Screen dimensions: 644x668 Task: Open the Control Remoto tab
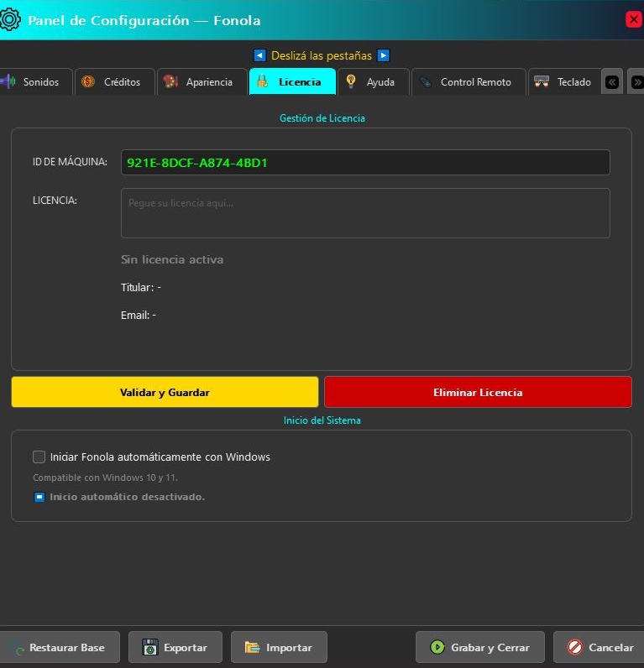[x=469, y=81]
